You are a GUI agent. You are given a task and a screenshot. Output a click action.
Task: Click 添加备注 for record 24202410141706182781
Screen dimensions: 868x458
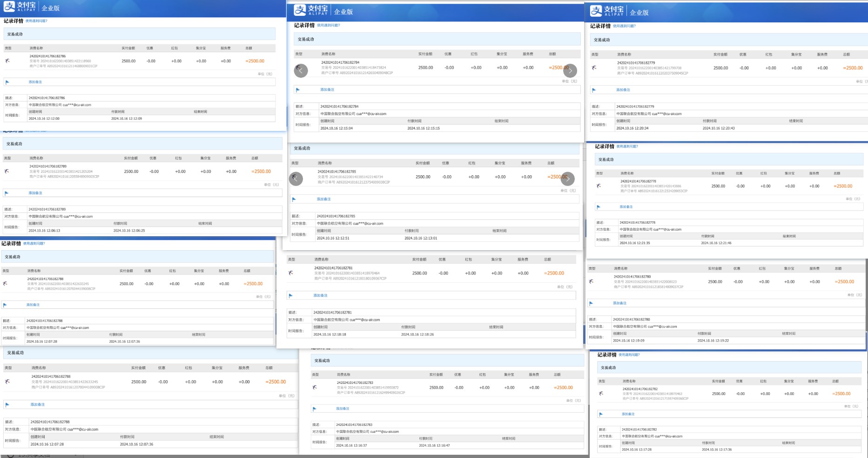click(320, 295)
